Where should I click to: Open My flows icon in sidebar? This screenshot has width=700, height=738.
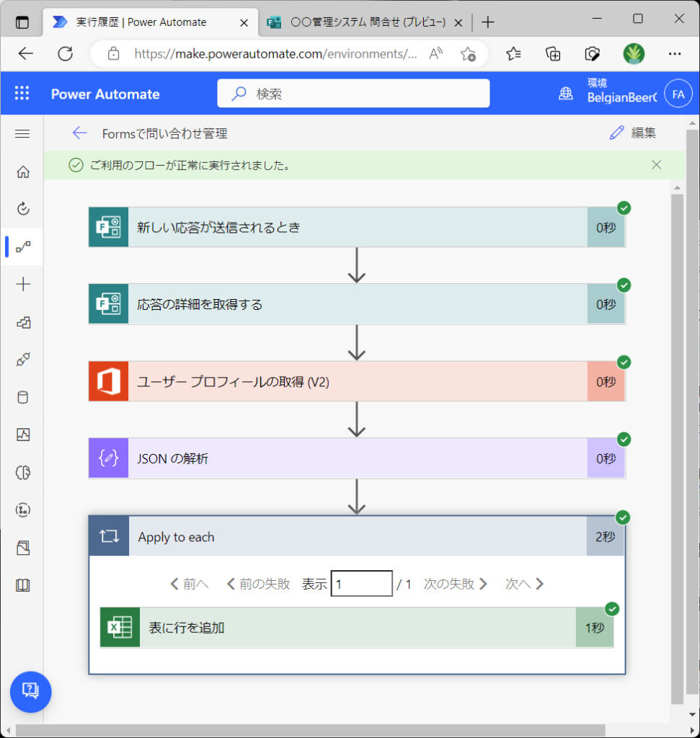click(x=23, y=246)
